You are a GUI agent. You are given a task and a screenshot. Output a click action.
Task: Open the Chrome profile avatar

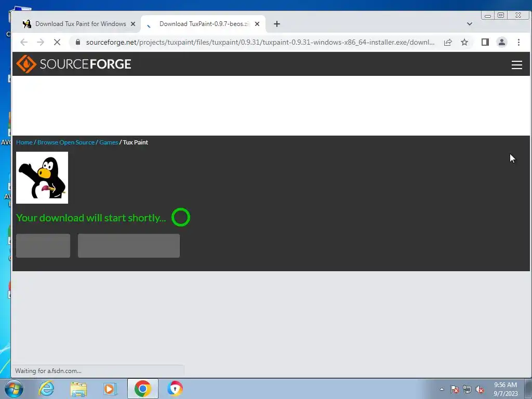502,42
